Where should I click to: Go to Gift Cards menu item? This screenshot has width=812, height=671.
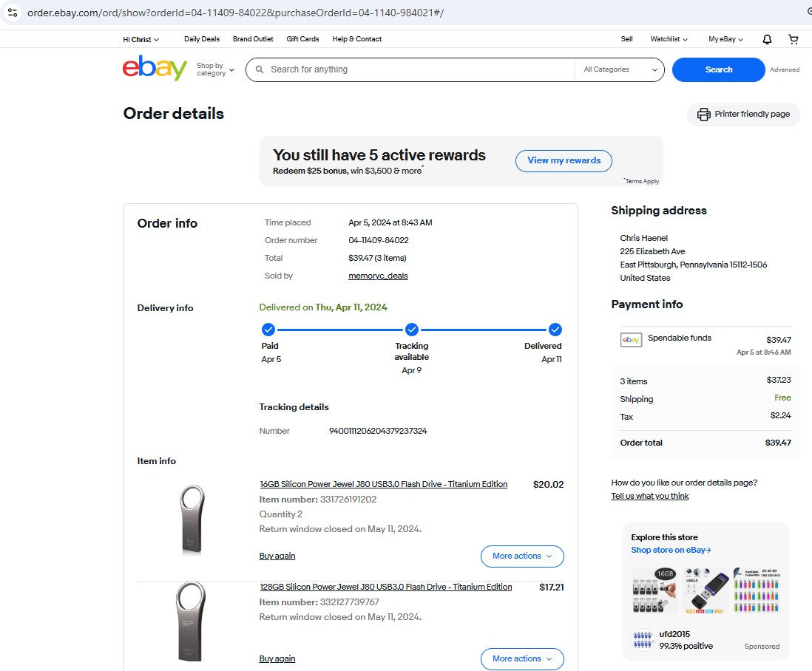[x=302, y=39]
